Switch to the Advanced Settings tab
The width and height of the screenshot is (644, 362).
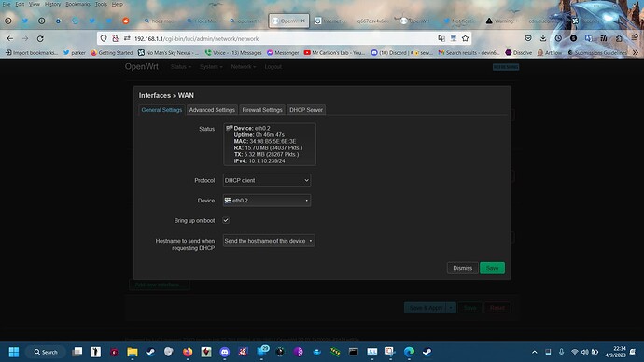pyautogui.click(x=212, y=110)
